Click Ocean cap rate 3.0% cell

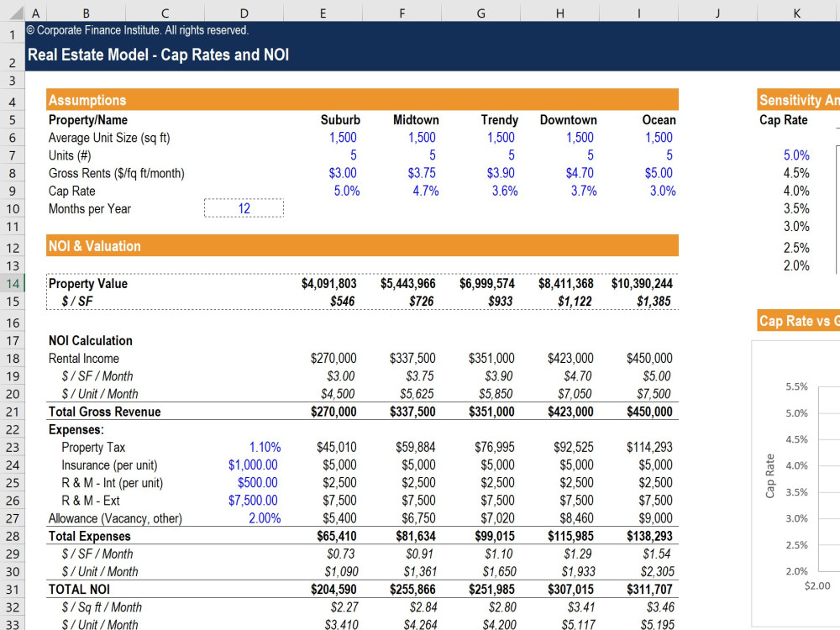tap(663, 191)
